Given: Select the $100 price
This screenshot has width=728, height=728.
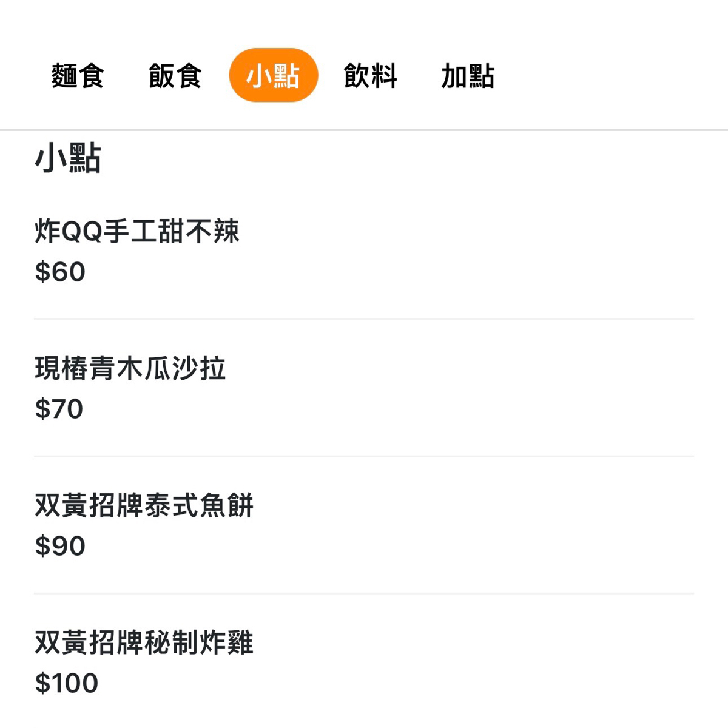Looking at the screenshot, I should point(67,683).
